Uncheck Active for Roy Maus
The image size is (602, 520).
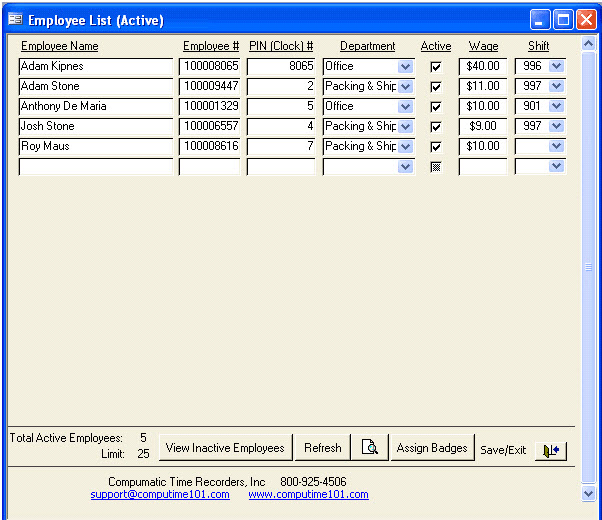click(x=436, y=147)
